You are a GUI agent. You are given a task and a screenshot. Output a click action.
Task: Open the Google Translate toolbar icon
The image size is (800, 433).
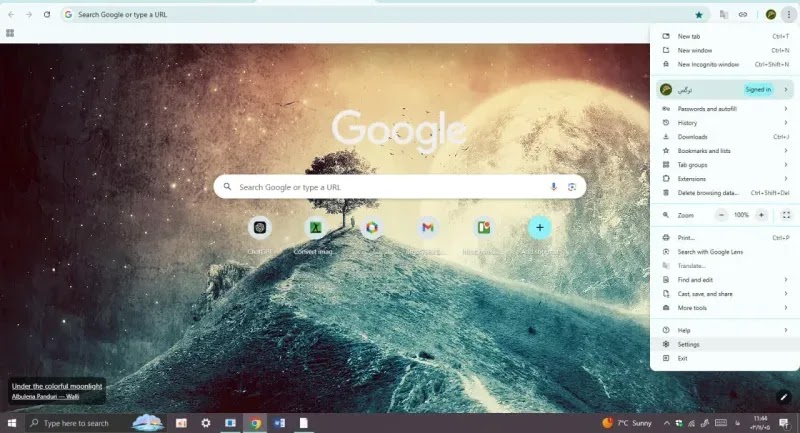pos(723,15)
